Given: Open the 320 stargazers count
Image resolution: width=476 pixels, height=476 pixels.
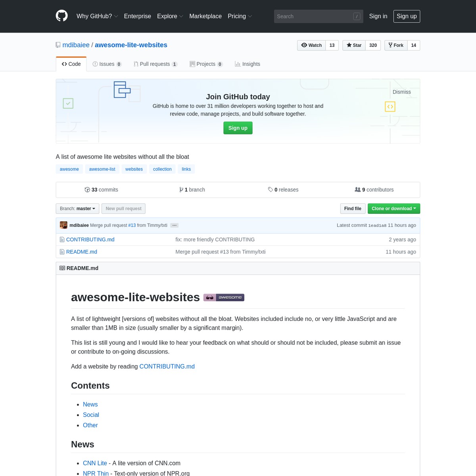Looking at the screenshot, I should pyautogui.click(x=373, y=45).
